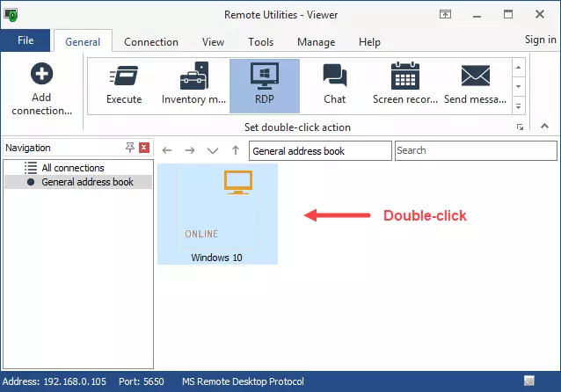The height and width of the screenshot is (392, 561).
Task: Expand the ribbon gallery more arrow
Action: pos(519,106)
